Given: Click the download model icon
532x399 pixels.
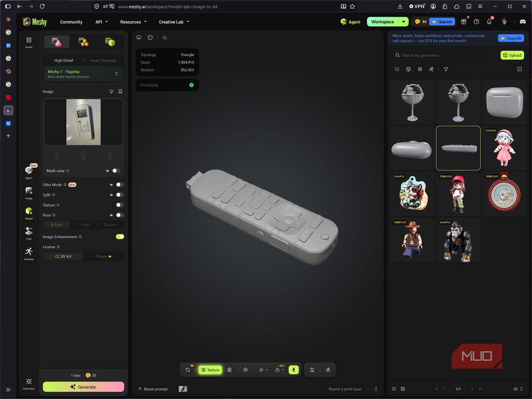Looking at the screenshot, I should click(x=293, y=370).
